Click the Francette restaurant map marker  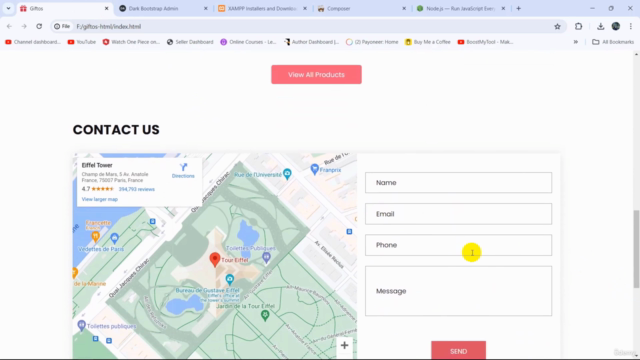[x=96, y=236]
